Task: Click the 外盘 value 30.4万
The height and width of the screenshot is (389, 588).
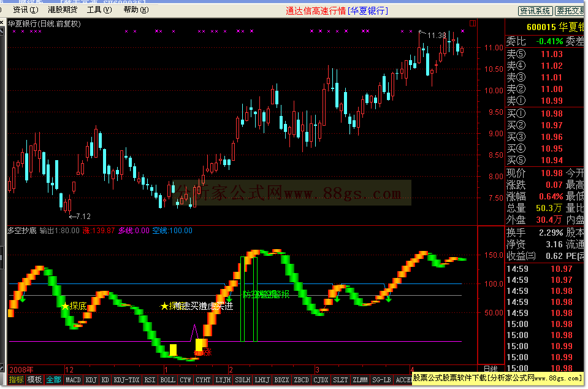Action: click(x=549, y=220)
